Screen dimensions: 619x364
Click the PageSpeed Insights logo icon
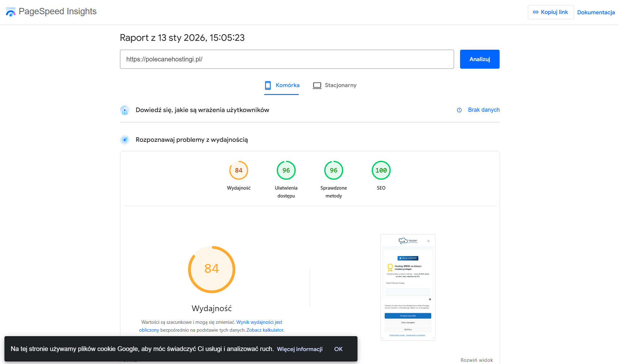11,12
